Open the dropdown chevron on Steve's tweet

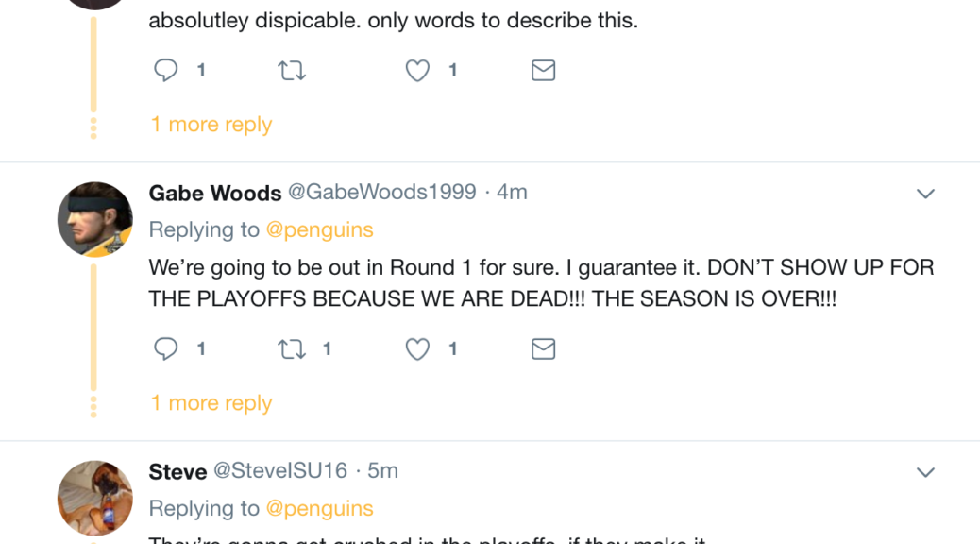pyautogui.click(x=925, y=472)
